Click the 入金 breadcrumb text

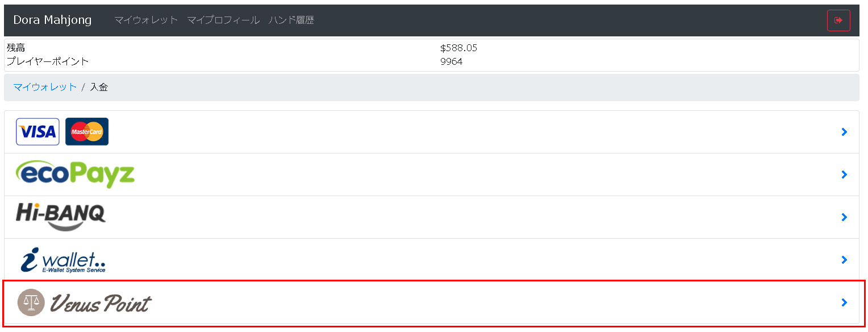click(x=99, y=87)
